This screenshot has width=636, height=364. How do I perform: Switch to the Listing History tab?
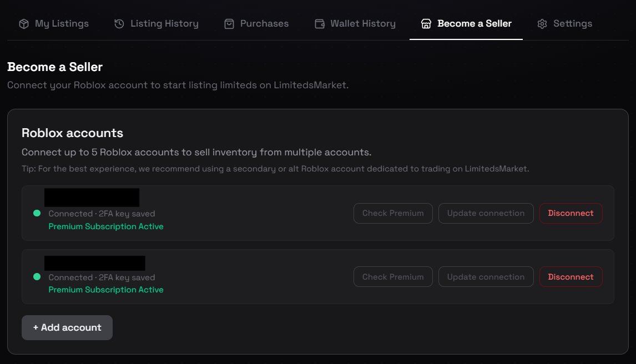tap(157, 23)
